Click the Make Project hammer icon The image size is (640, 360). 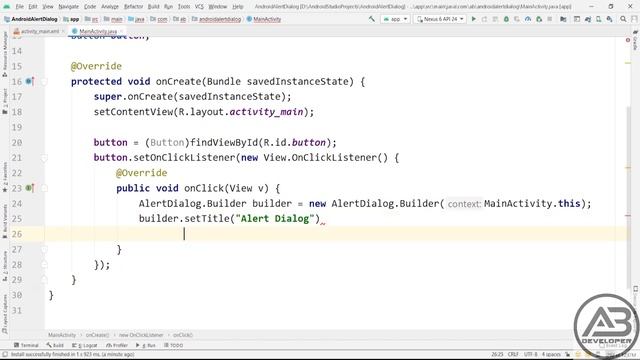372,19
